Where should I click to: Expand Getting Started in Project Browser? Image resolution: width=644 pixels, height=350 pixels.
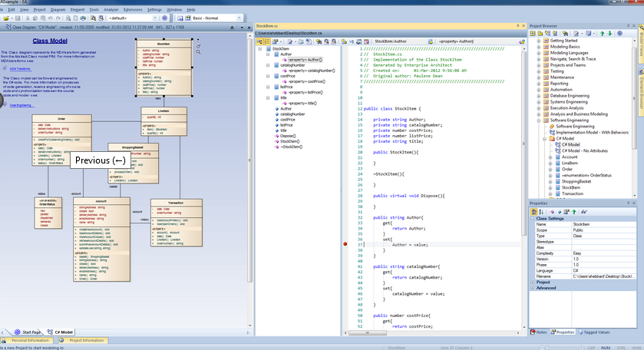click(539, 41)
